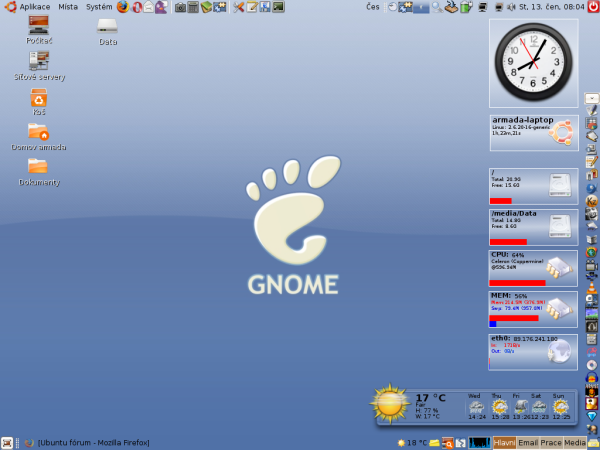
Task: Click the show desktop button
Action: click(7, 443)
